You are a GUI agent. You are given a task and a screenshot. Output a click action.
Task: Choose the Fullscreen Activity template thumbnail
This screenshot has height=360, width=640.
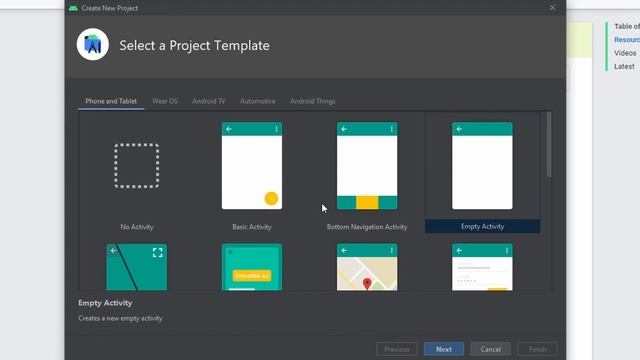(x=137, y=267)
